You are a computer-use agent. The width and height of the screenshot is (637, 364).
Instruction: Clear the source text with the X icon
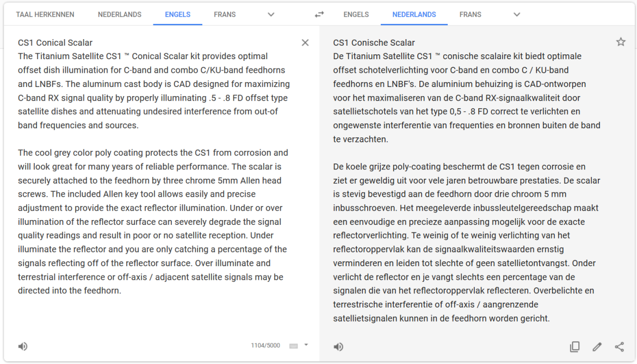[x=305, y=42]
